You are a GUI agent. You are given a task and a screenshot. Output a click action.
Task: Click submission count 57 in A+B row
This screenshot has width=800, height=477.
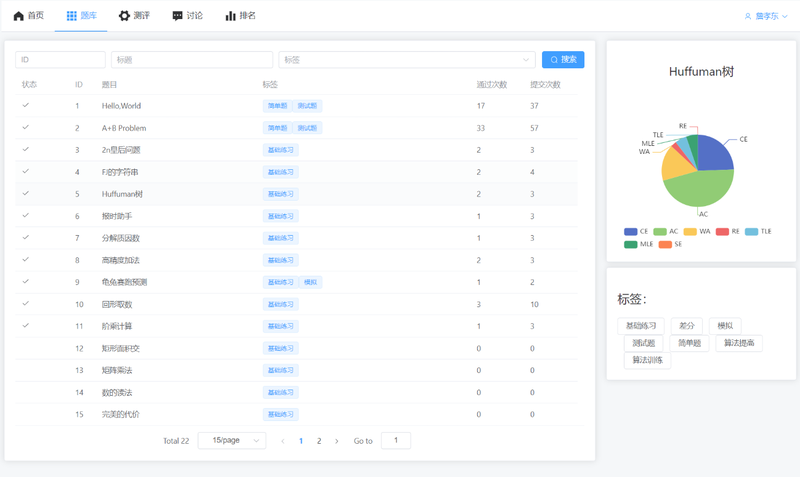point(534,128)
